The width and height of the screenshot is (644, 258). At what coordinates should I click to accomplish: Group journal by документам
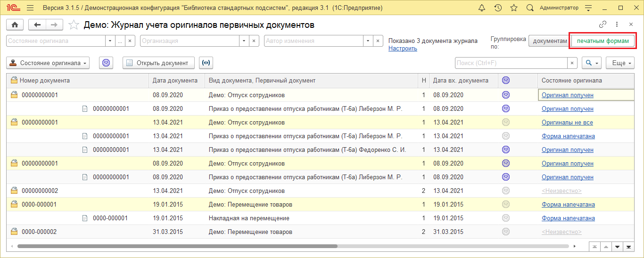(550, 41)
